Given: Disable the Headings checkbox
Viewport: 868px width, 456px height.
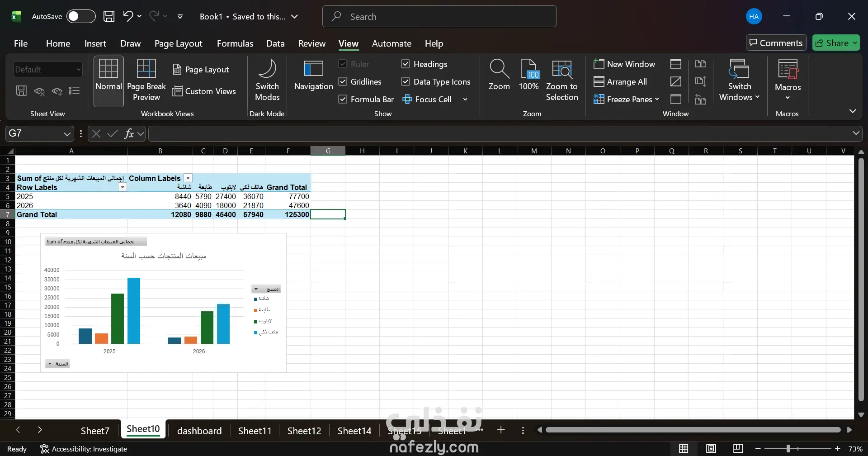Looking at the screenshot, I should tap(406, 64).
